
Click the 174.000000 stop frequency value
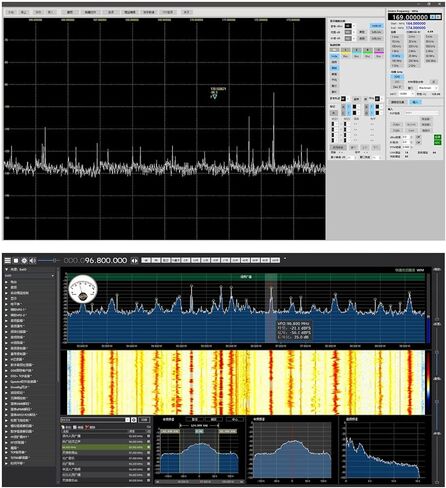tap(416, 28)
